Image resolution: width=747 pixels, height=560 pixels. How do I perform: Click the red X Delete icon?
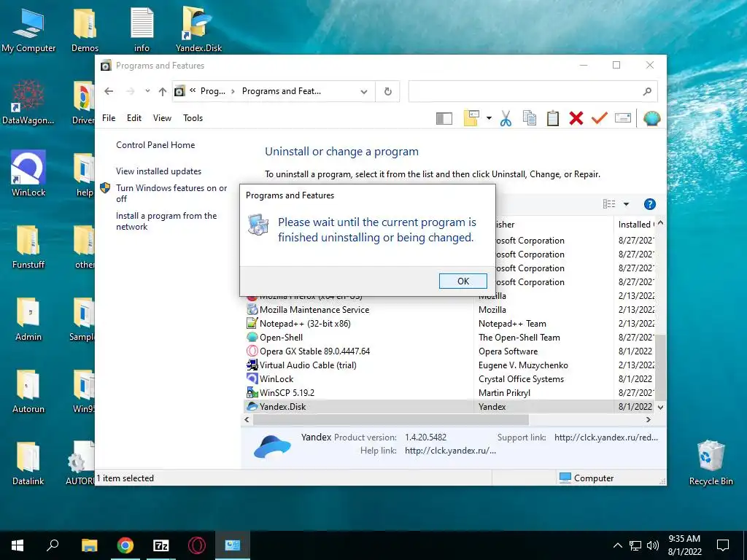[x=576, y=118]
